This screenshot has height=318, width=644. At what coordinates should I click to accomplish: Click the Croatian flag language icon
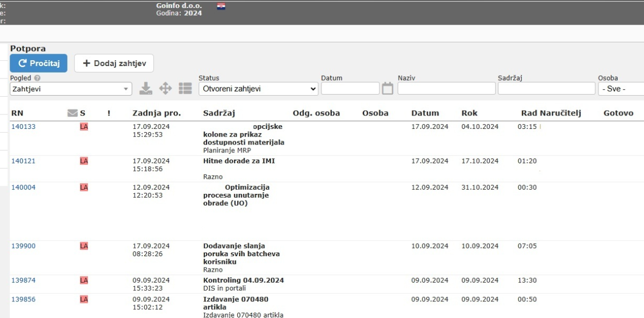pyautogui.click(x=221, y=6)
